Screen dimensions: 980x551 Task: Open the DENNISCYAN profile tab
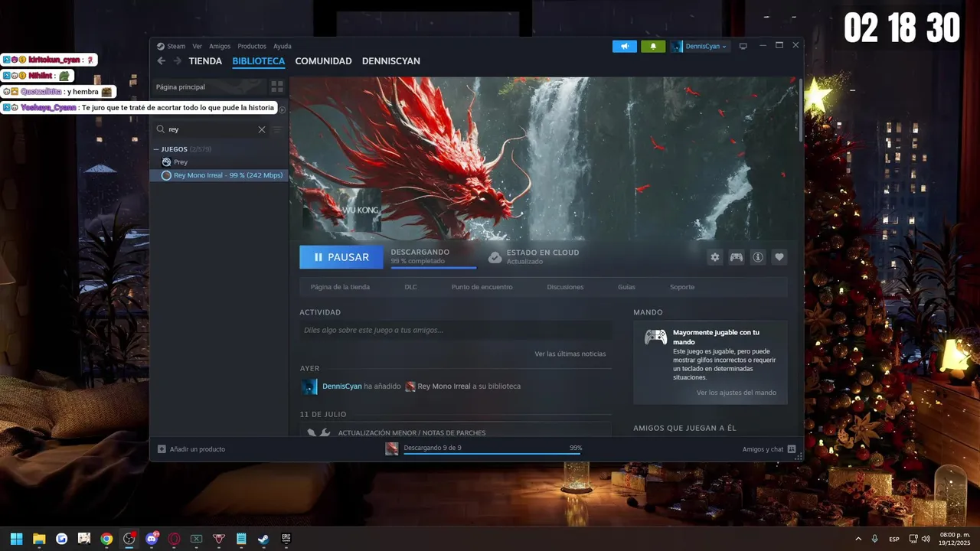[x=391, y=61]
